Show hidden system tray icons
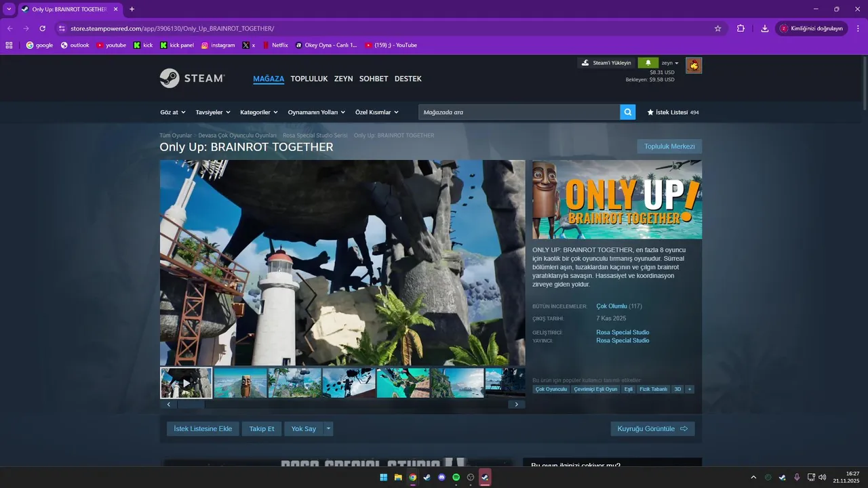This screenshot has height=488, width=868. 753,477
